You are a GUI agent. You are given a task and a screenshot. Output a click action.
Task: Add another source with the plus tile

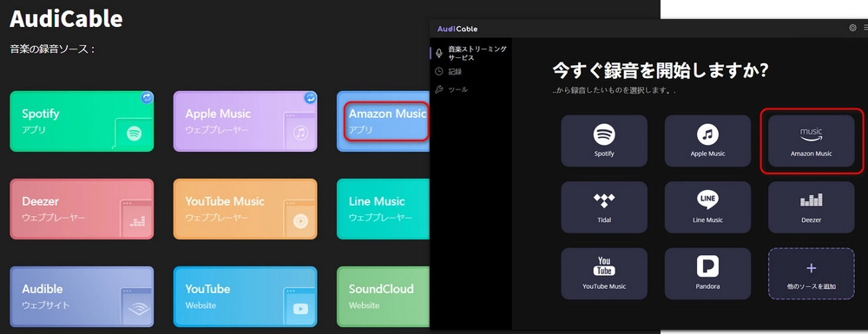coord(811,274)
